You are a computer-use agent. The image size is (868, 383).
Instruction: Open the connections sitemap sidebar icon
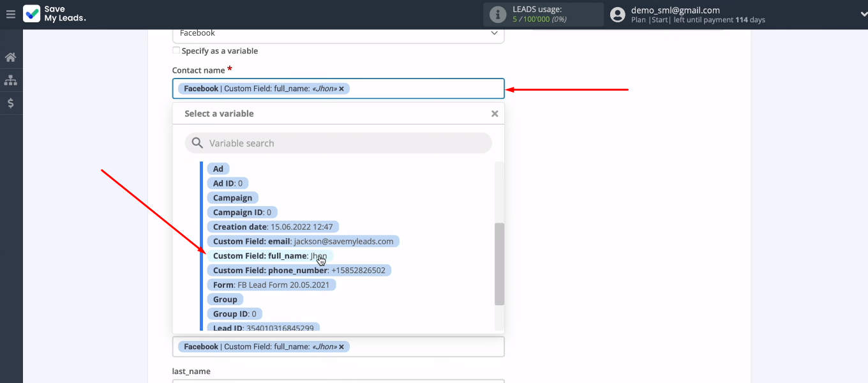point(11,80)
